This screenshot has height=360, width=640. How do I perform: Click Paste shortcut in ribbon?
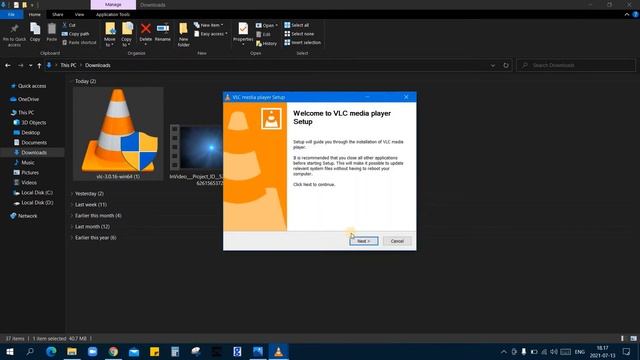pyautogui.click(x=79, y=42)
